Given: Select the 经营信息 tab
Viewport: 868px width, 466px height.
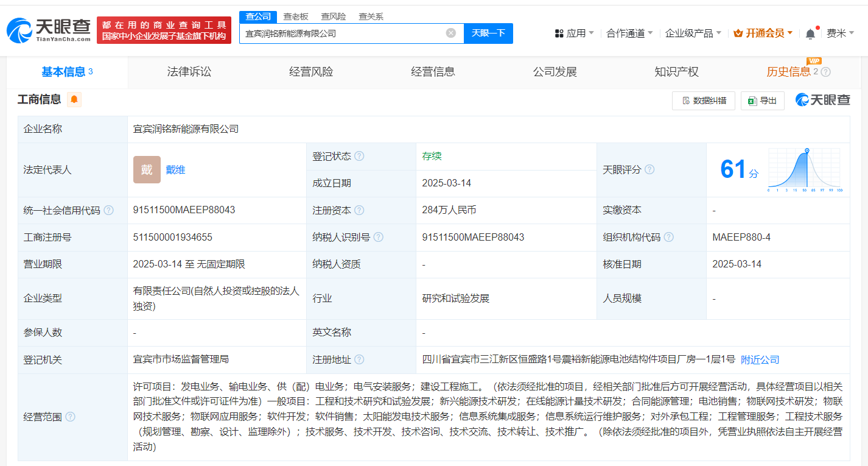Looking at the screenshot, I should click(433, 72).
